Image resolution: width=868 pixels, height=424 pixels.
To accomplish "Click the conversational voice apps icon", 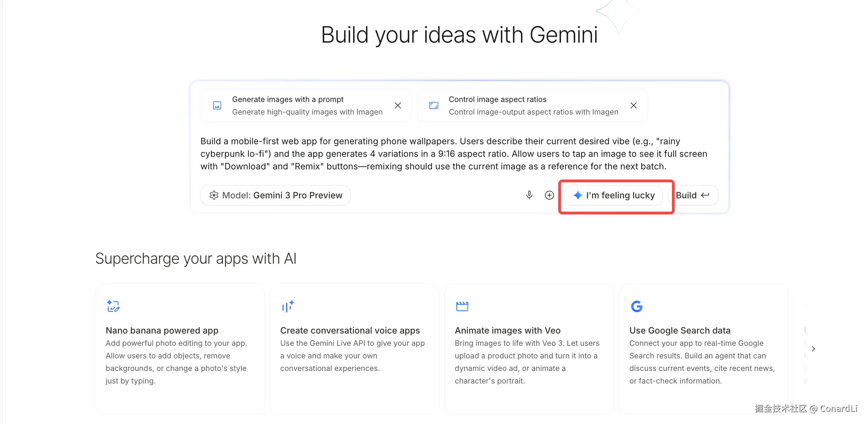I will pyautogui.click(x=288, y=306).
